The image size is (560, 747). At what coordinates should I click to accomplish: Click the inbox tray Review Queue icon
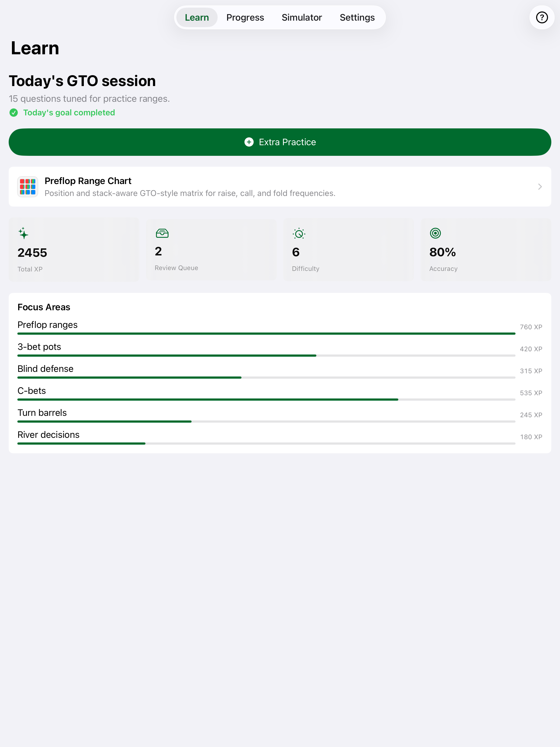[x=162, y=233]
